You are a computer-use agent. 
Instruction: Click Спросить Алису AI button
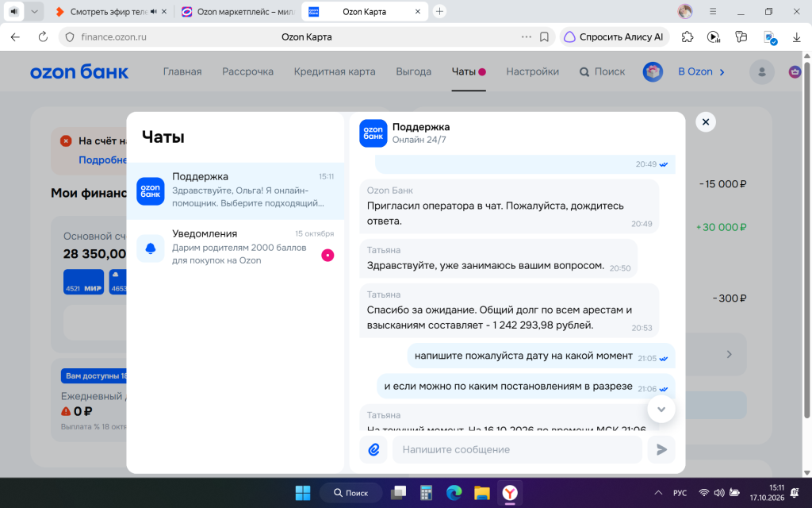(615, 37)
